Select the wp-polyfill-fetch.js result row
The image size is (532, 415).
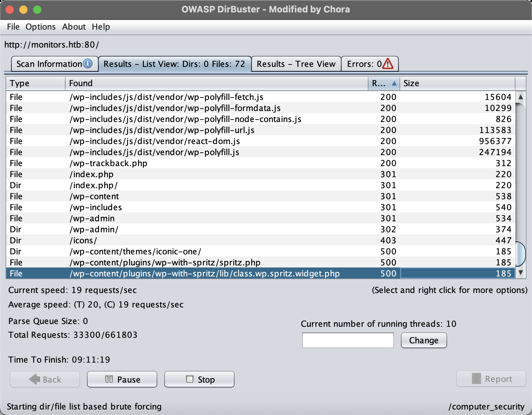260,97
